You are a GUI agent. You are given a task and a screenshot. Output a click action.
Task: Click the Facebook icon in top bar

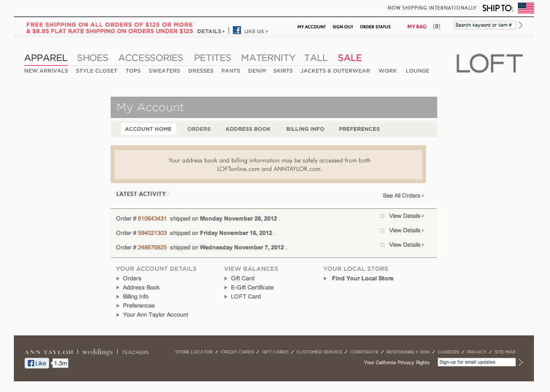click(237, 31)
